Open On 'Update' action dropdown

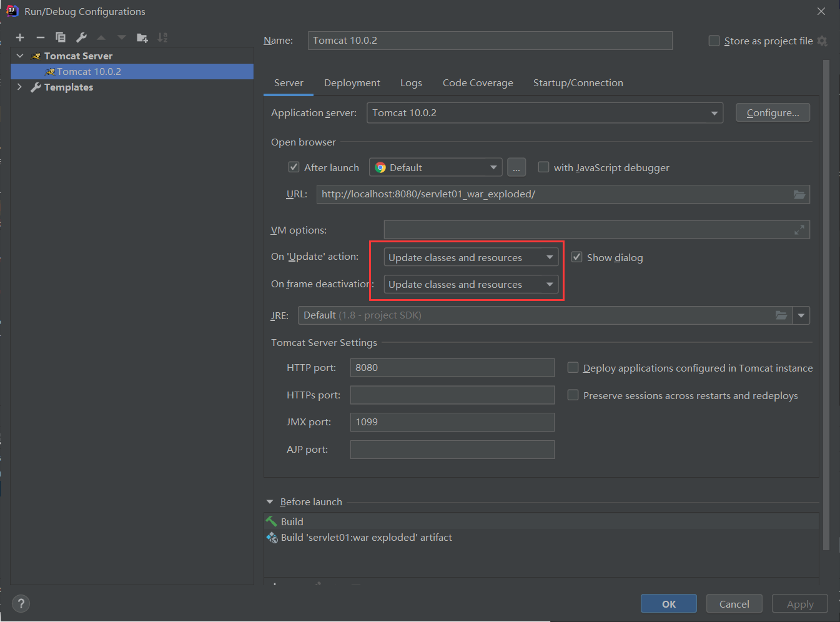[x=470, y=257]
